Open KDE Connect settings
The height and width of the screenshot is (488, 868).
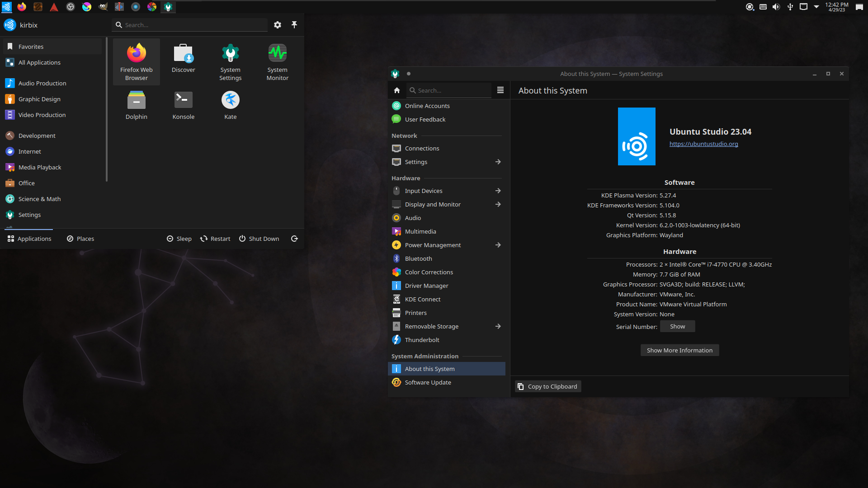pyautogui.click(x=447, y=299)
